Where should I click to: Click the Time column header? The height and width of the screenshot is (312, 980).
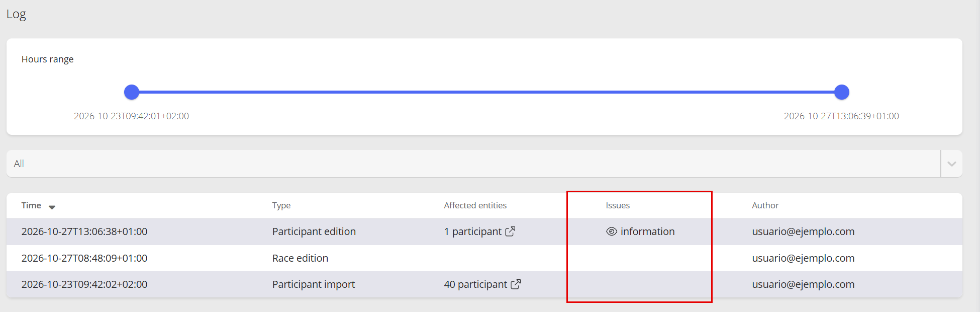[31, 205]
